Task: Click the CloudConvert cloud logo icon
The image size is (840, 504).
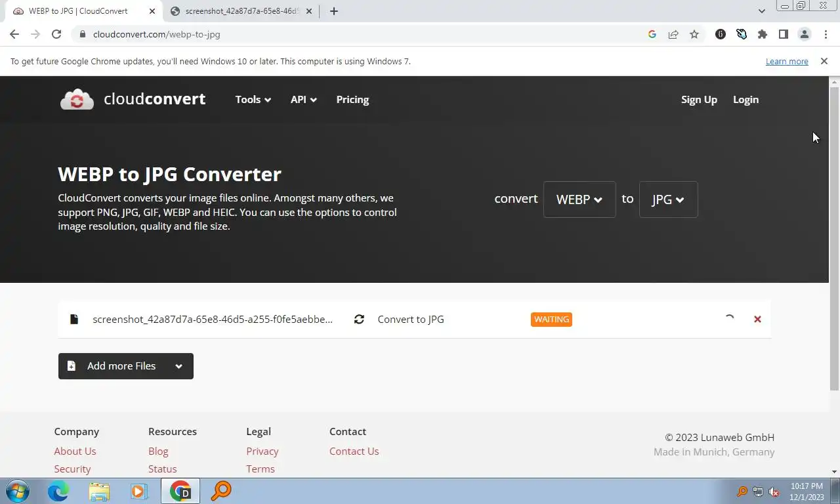Action: pyautogui.click(x=77, y=100)
